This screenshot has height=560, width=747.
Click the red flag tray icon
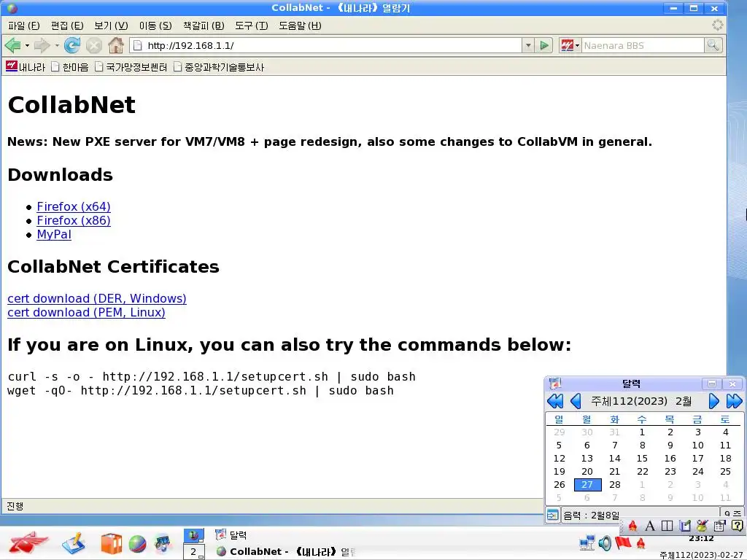(x=623, y=542)
